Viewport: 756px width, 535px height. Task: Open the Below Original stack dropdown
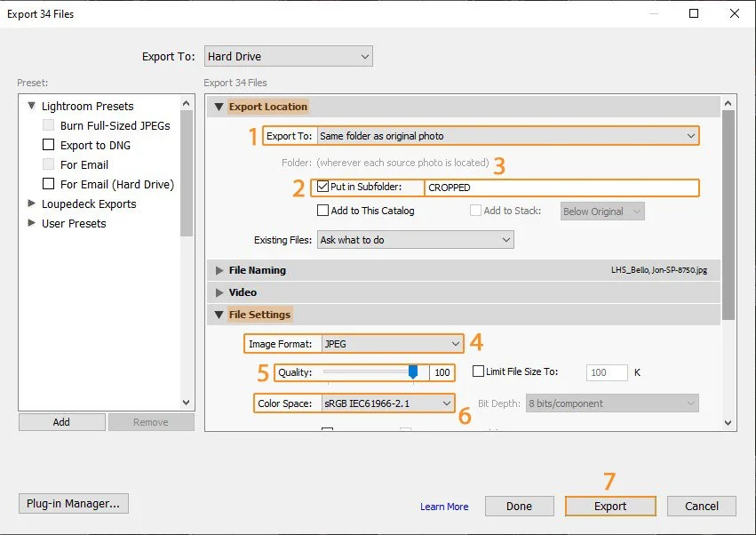click(602, 212)
